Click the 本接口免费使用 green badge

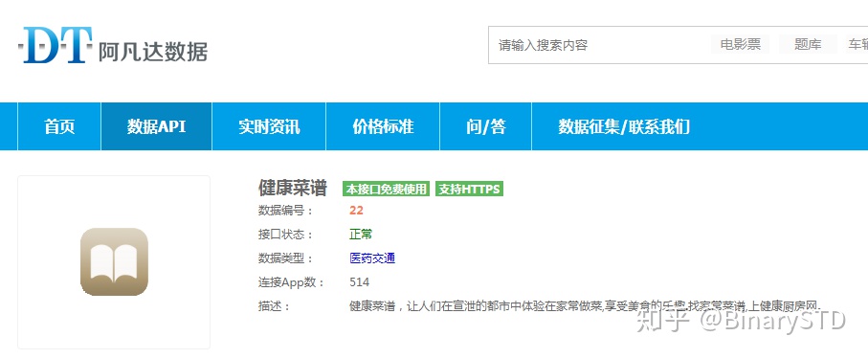click(x=387, y=189)
